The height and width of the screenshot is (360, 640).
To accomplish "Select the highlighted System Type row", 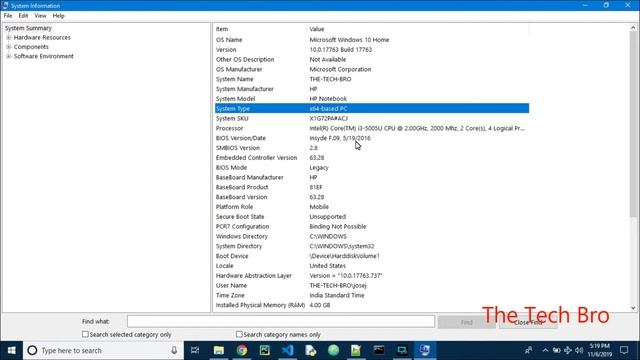I will pyautogui.click(x=372, y=108).
